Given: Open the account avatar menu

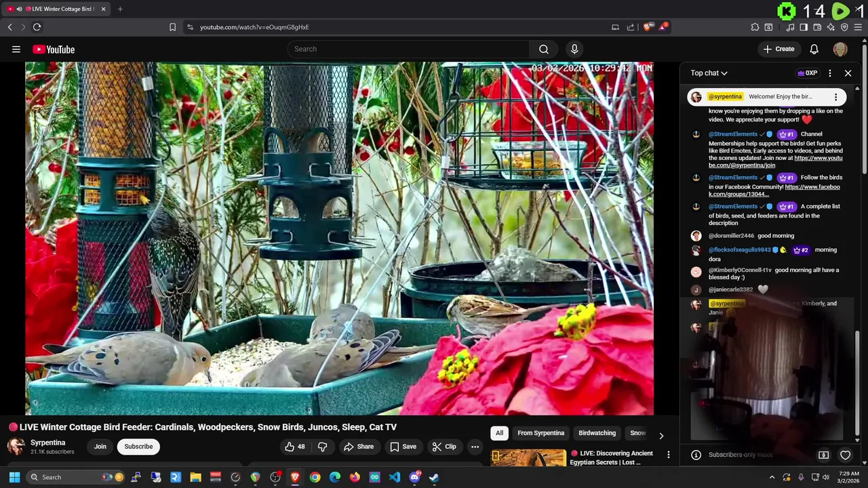Looking at the screenshot, I should [840, 49].
